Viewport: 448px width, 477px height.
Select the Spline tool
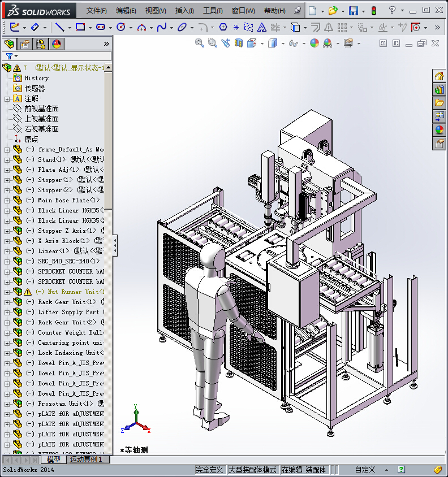pyautogui.click(x=162, y=27)
